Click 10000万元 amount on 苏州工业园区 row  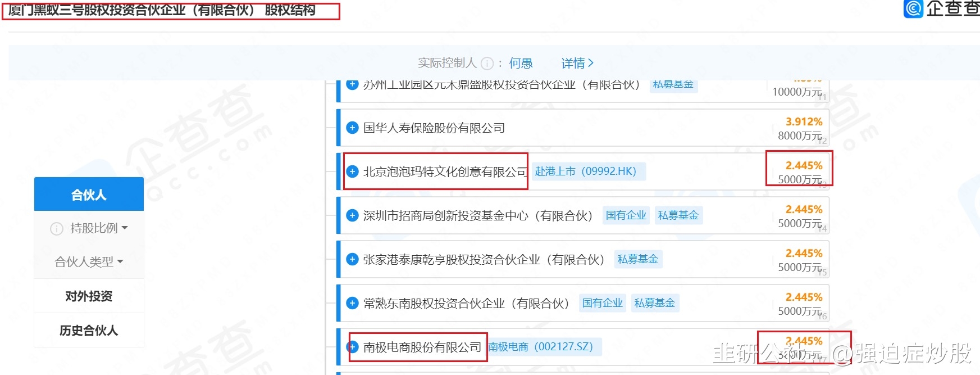pyautogui.click(x=797, y=92)
